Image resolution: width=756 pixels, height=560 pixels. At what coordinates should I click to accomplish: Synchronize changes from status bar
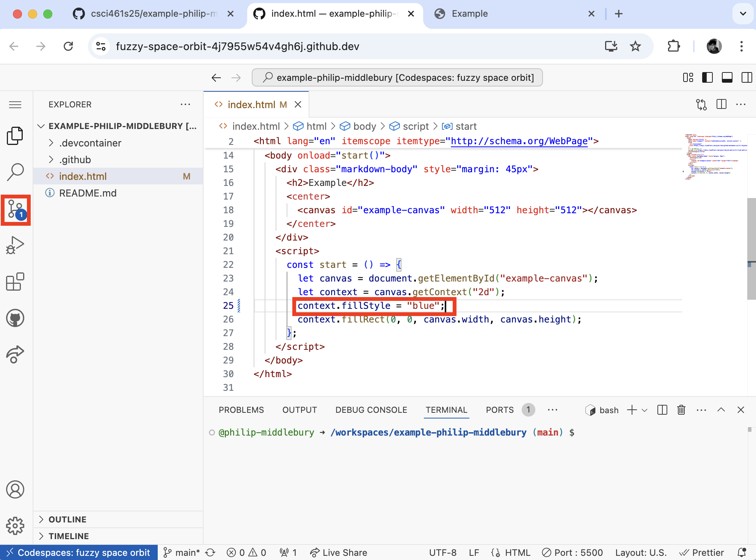click(210, 552)
